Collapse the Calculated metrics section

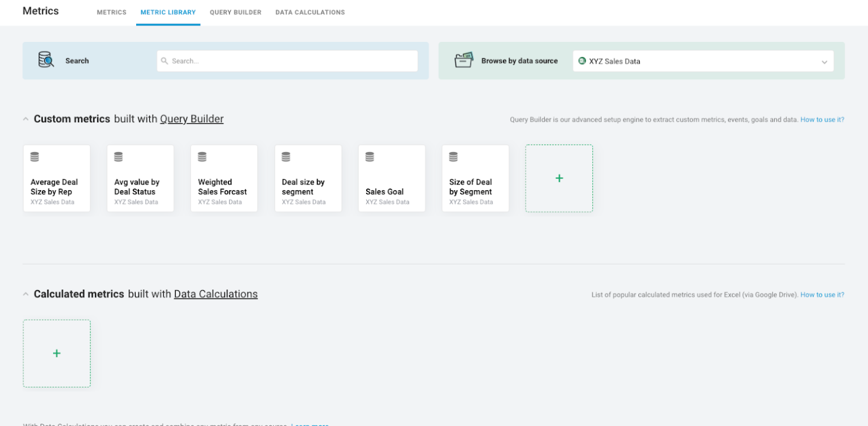(25, 294)
